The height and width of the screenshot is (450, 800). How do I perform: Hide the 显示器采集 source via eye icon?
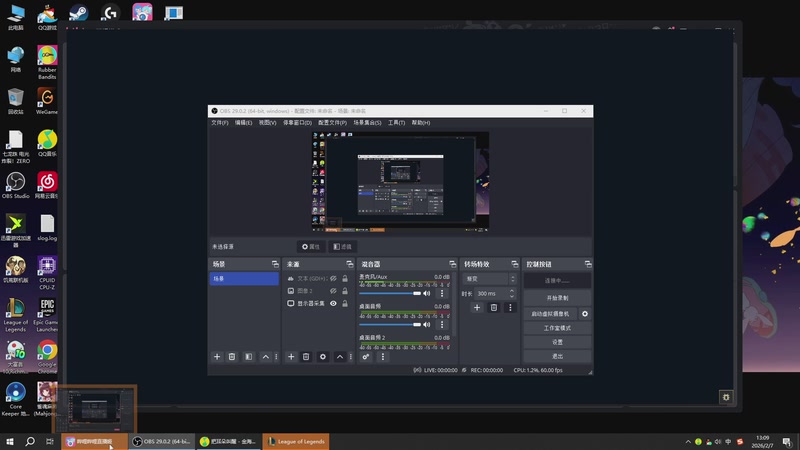[x=333, y=304]
